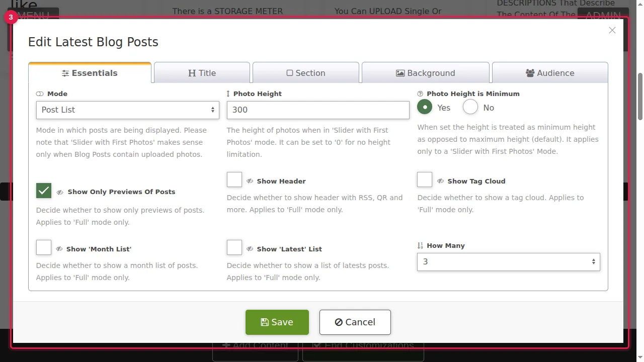Select Yes for Photo Height is Minimum
Image resolution: width=644 pixels, height=362 pixels.
(x=425, y=107)
